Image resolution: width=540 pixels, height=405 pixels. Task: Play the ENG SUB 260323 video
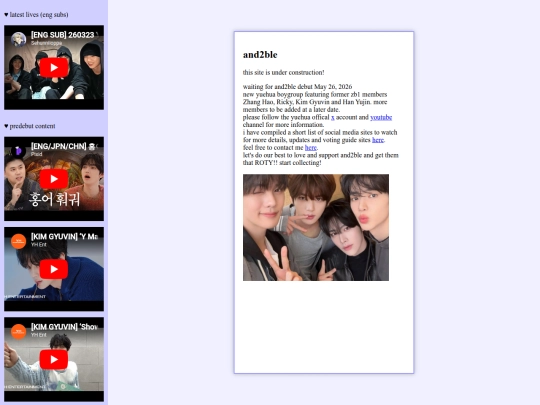coord(54,68)
